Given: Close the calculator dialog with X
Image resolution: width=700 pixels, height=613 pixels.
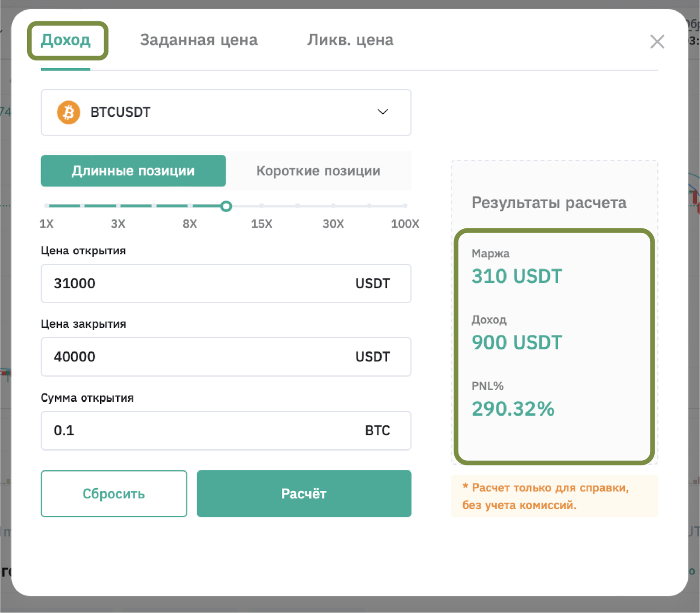Looking at the screenshot, I should point(657,42).
